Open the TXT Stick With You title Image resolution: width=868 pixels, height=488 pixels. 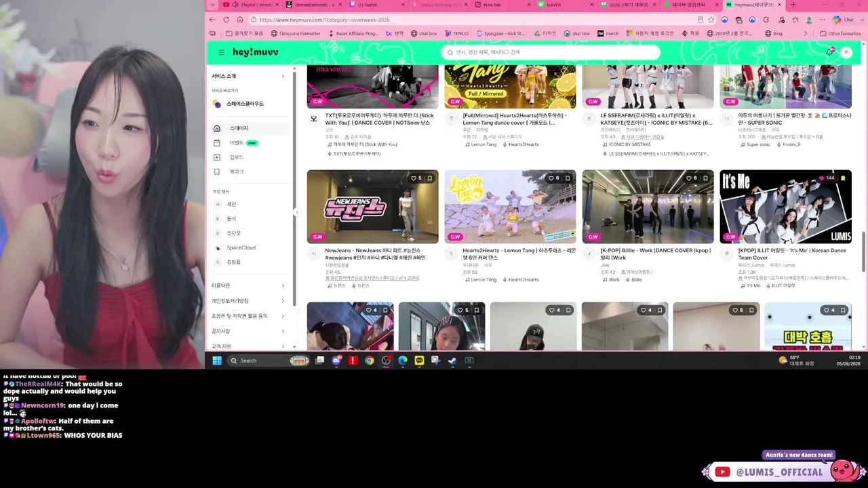pyautogui.click(x=380, y=119)
